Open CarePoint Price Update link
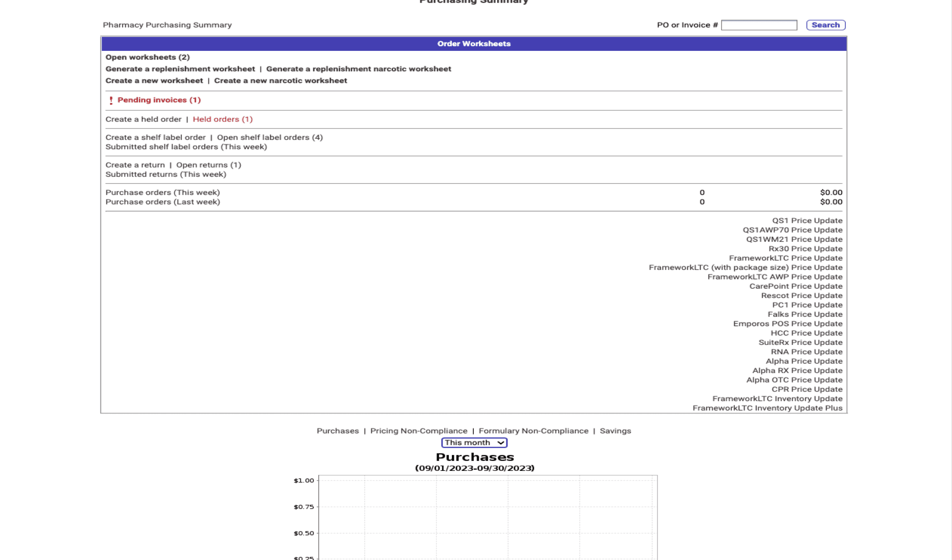 795,286
